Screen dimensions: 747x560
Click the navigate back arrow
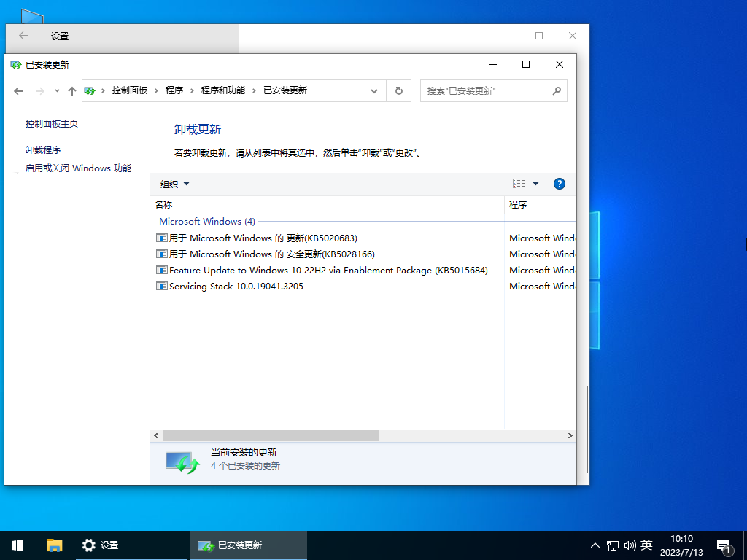coord(18,90)
